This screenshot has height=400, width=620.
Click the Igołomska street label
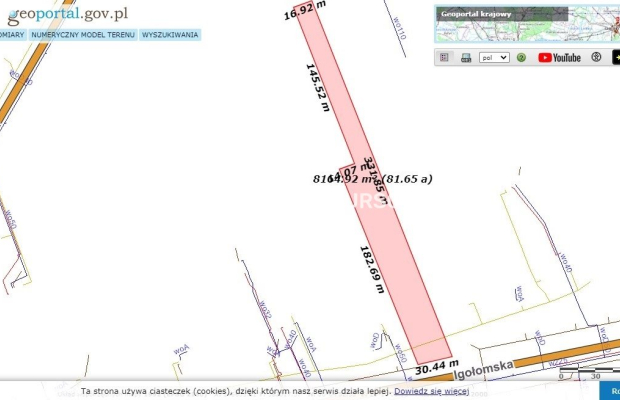click(x=483, y=368)
